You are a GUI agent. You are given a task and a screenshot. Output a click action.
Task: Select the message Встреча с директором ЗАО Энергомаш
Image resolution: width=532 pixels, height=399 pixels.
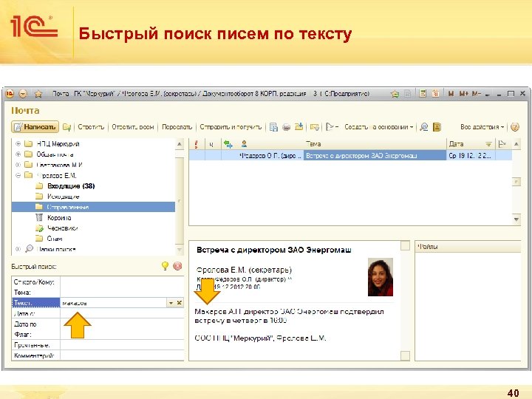point(375,155)
